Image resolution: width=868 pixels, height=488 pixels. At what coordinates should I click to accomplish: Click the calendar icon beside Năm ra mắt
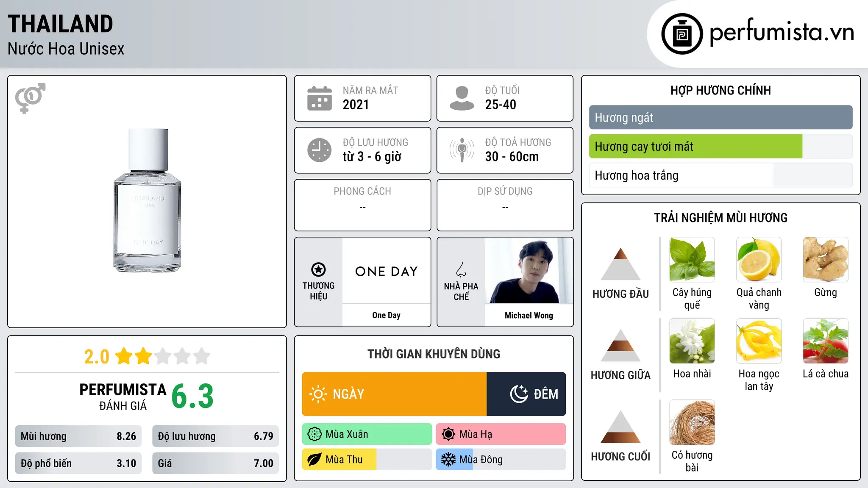(319, 98)
